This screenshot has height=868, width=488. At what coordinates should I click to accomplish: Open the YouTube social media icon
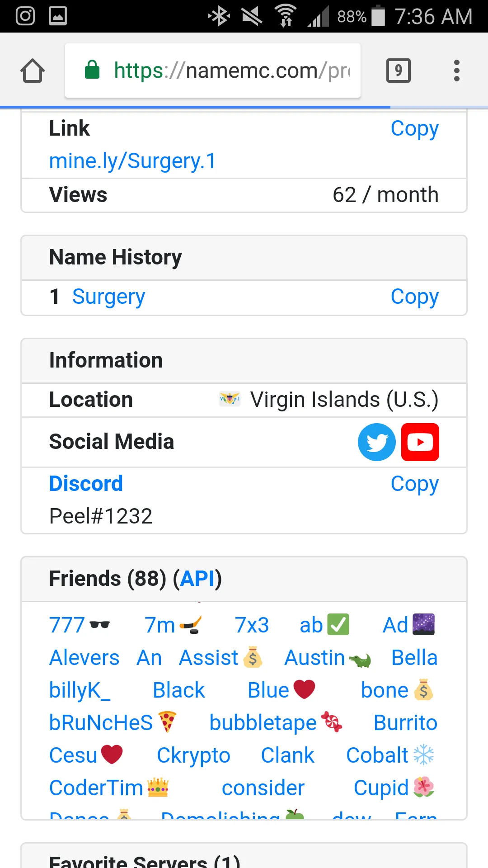click(420, 442)
